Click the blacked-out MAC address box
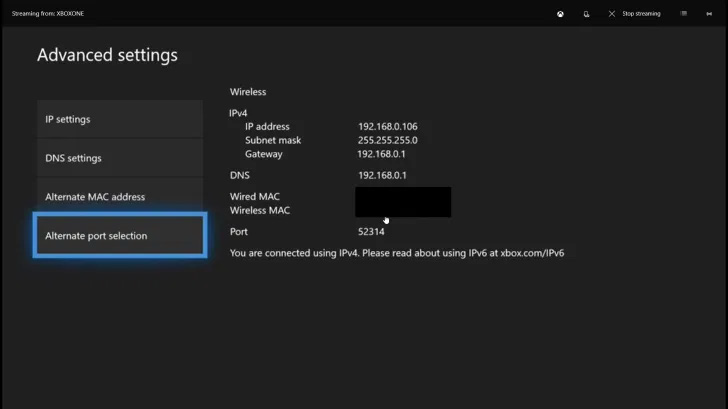728x409 pixels. (x=403, y=202)
